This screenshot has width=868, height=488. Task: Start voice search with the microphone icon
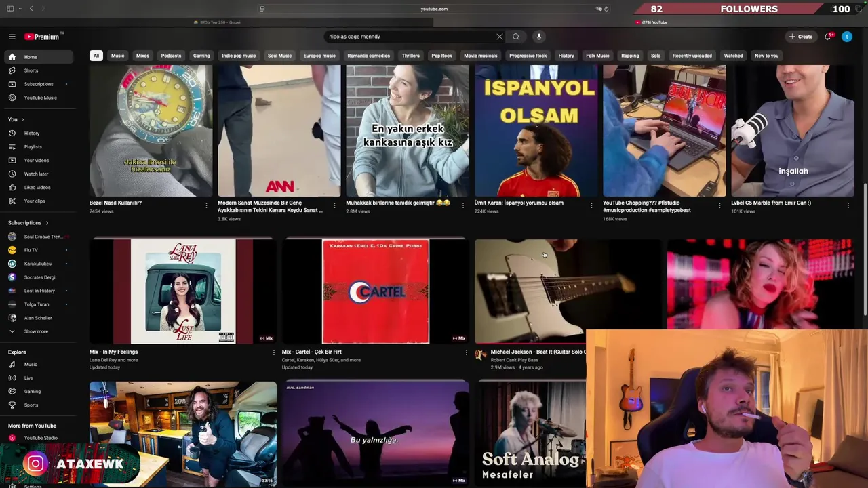pyautogui.click(x=538, y=37)
